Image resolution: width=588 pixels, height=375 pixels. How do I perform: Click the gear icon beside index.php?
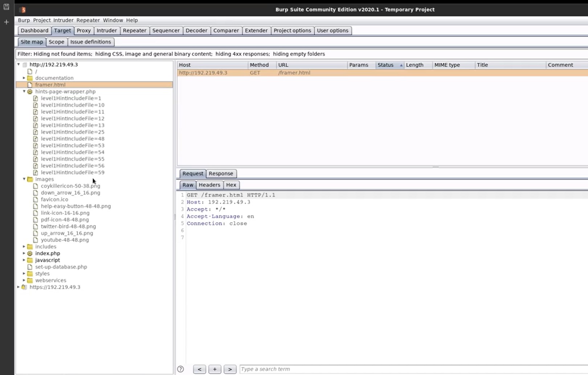[x=30, y=253]
